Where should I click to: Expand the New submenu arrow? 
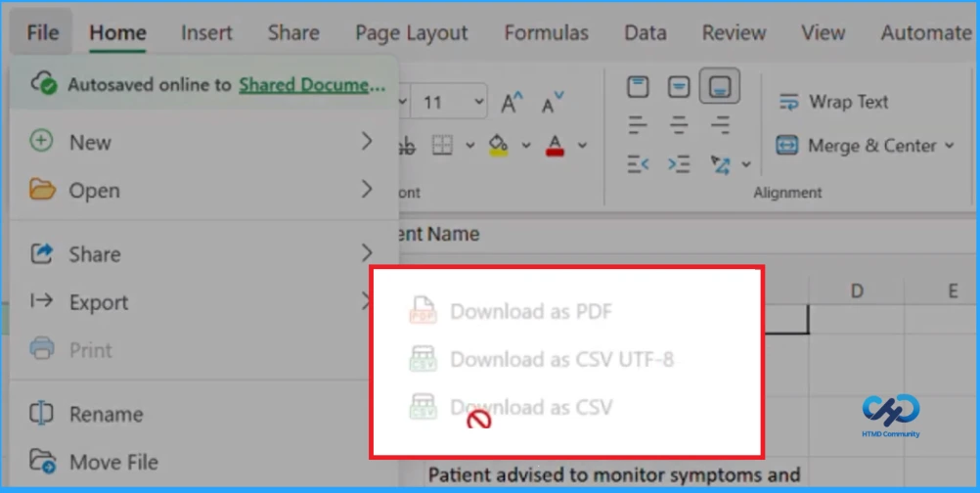point(367,141)
